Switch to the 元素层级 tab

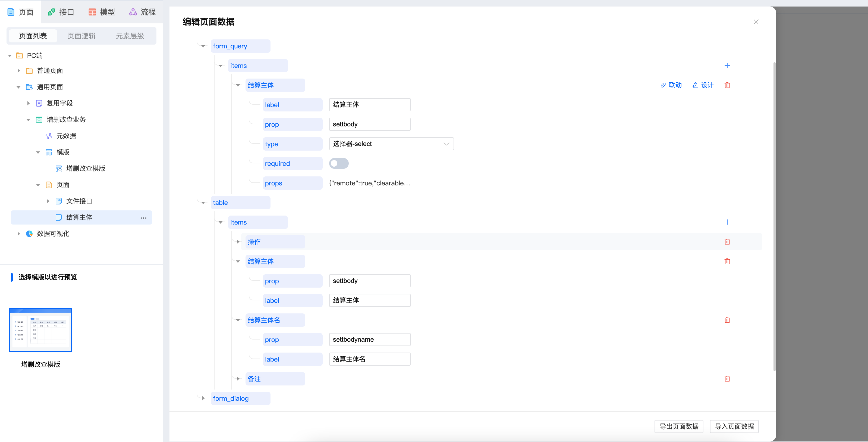pos(130,36)
